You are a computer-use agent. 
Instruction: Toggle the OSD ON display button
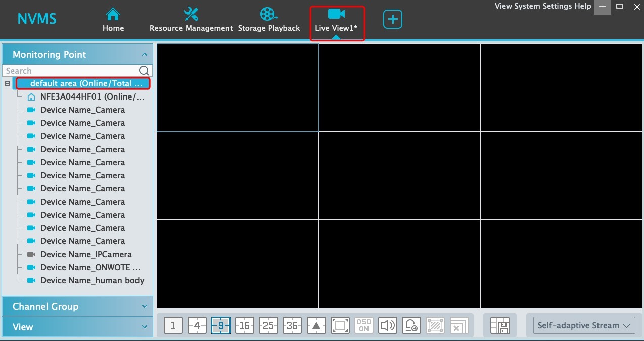click(364, 326)
